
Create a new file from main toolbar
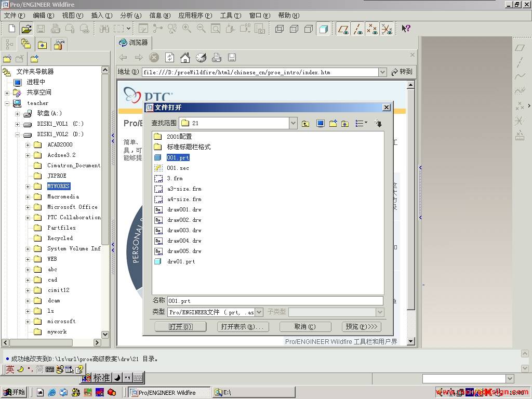click(12, 29)
